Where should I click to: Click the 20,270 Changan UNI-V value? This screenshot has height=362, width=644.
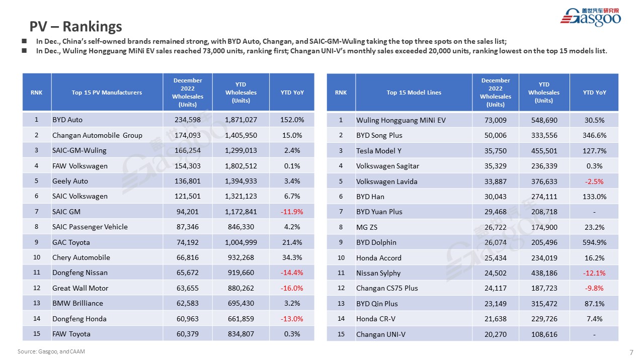[496, 334]
